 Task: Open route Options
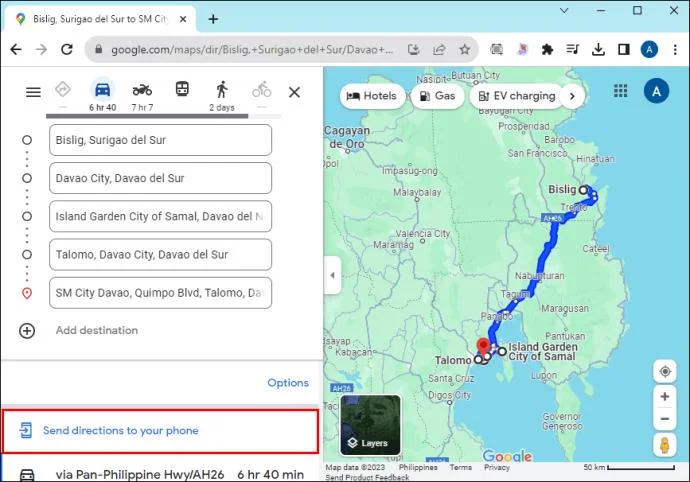point(288,383)
